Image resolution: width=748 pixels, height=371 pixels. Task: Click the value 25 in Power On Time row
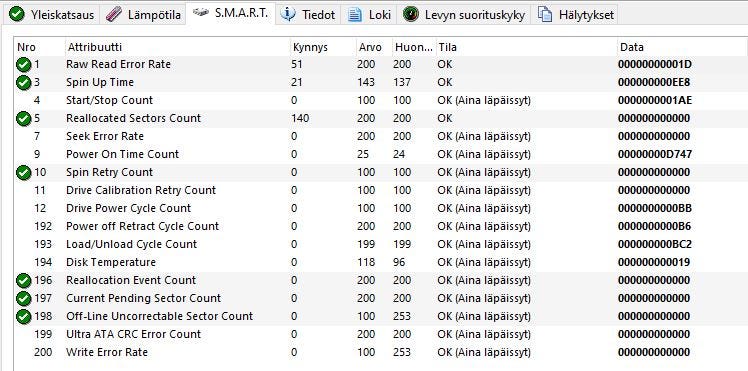(363, 154)
